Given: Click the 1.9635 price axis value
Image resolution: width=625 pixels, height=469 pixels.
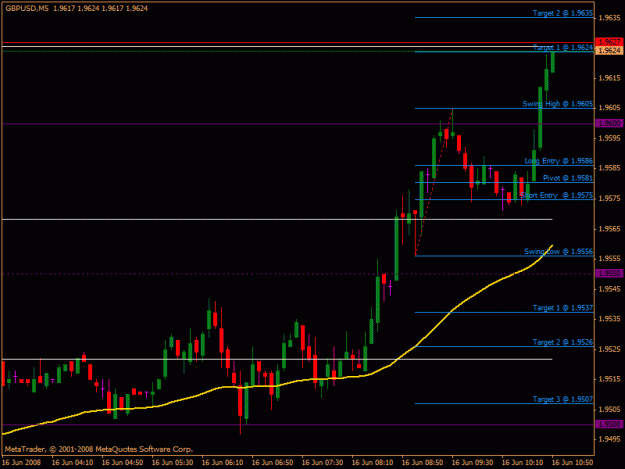Looking at the screenshot, I should [x=610, y=18].
